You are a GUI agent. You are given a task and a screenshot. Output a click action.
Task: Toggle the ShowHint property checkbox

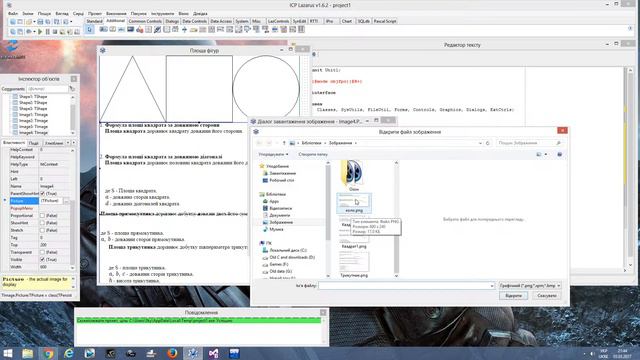42,223
